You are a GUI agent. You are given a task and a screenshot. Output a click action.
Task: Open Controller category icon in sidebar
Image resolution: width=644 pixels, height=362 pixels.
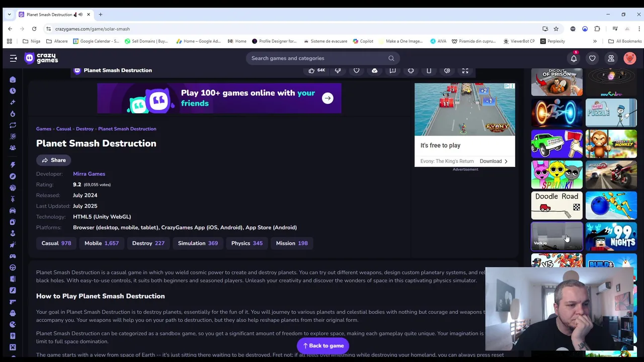pyautogui.click(x=13, y=256)
